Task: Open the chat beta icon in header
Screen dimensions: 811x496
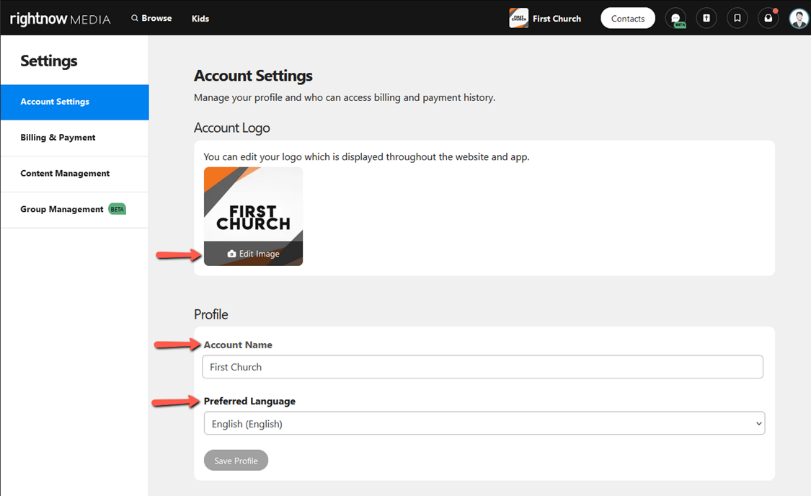Action: (676, 18)
